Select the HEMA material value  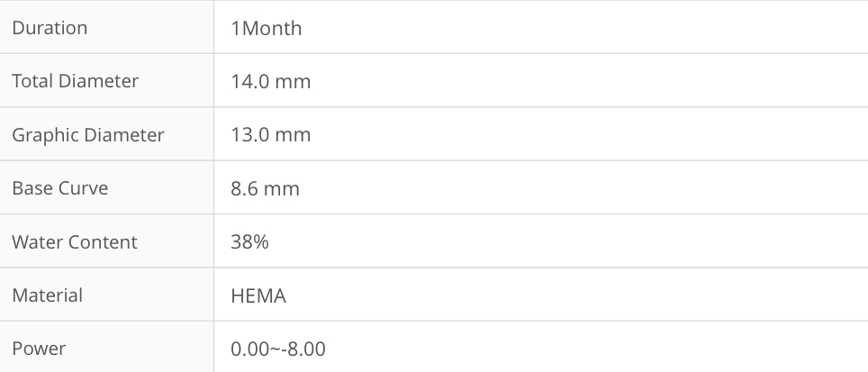tap(258, 295)
